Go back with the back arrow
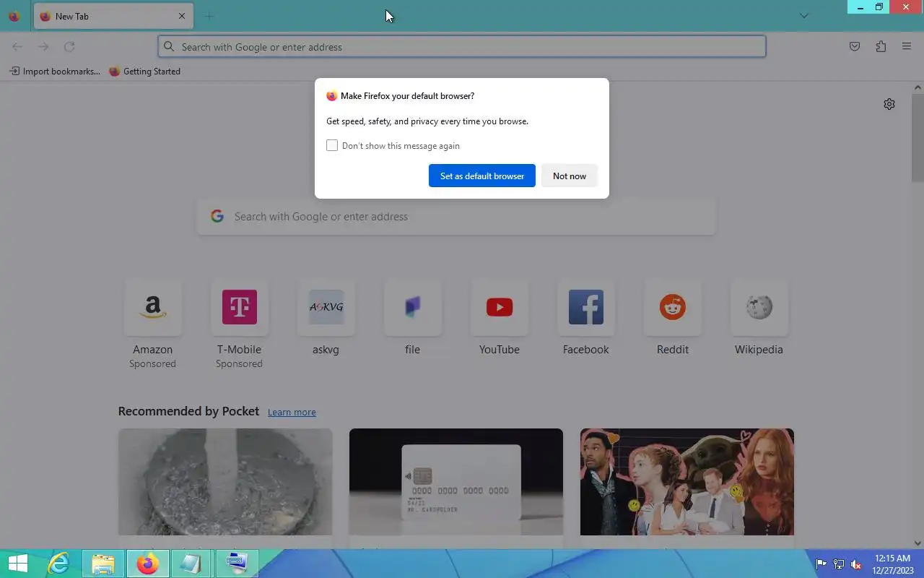This screenshot has height=578, width=924. coord(17,47)
